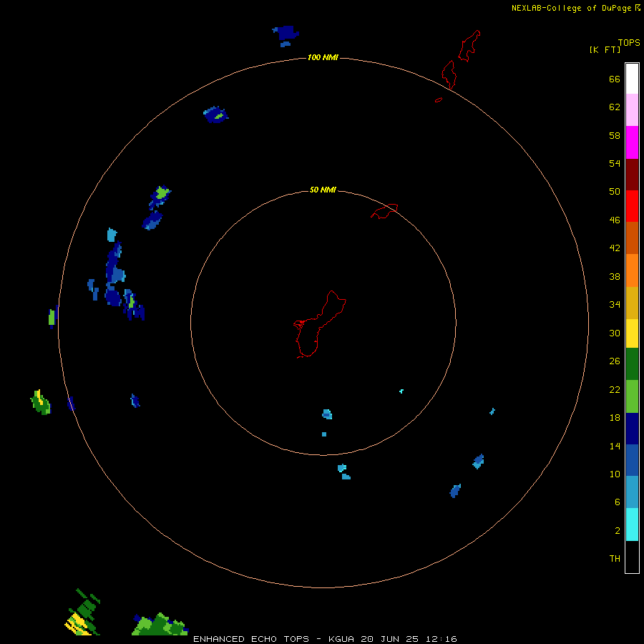This screenshot has width=644, height=644.
Task: Select the light pink legend swatch
Action: pos(632,109)
